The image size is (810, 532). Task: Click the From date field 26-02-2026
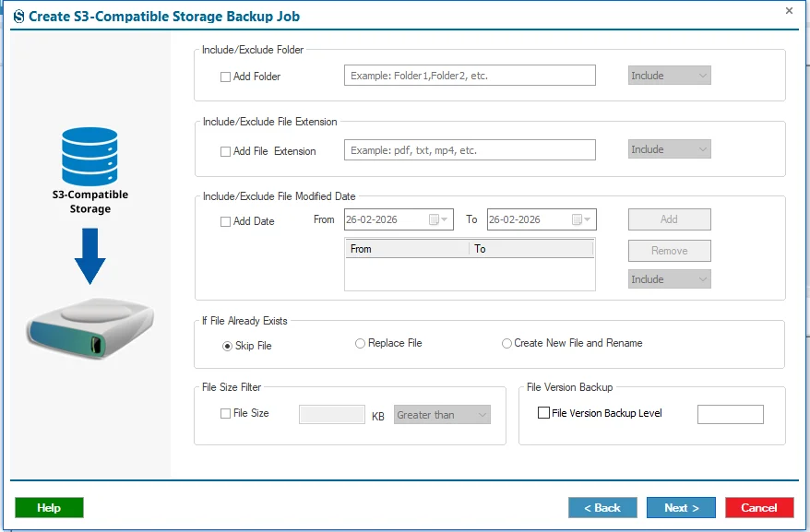coord(399,219)
